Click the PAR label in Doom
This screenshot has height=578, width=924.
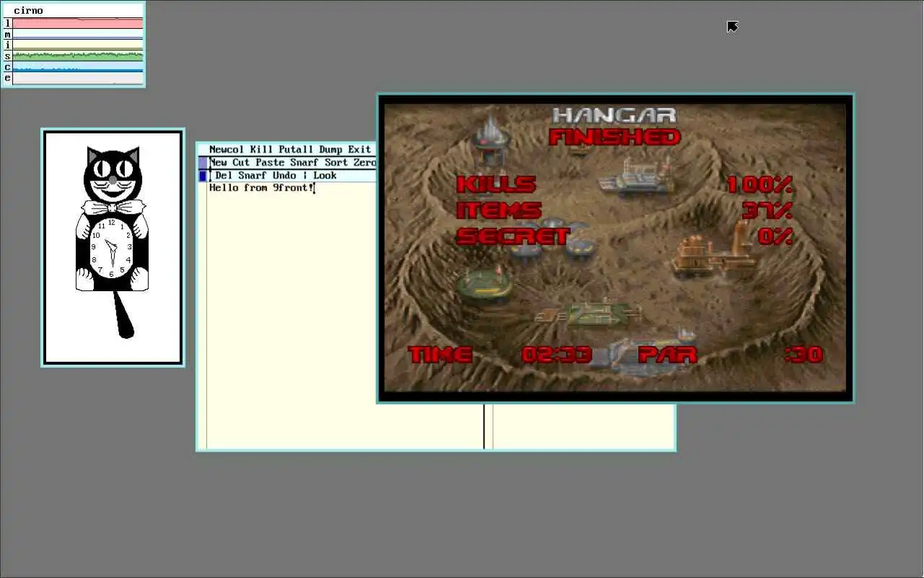pyautogui.click(x=668, y=354)
